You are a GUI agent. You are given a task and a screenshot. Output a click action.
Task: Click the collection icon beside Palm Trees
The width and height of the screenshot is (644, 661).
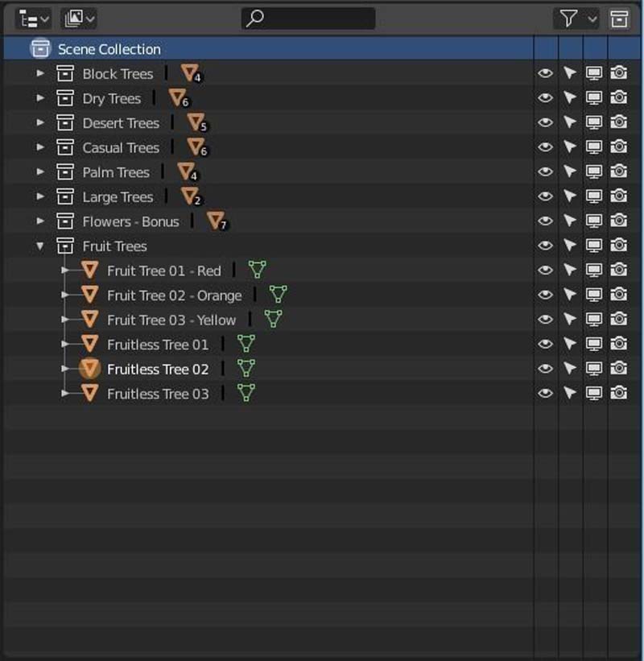(x=65, y=172)
